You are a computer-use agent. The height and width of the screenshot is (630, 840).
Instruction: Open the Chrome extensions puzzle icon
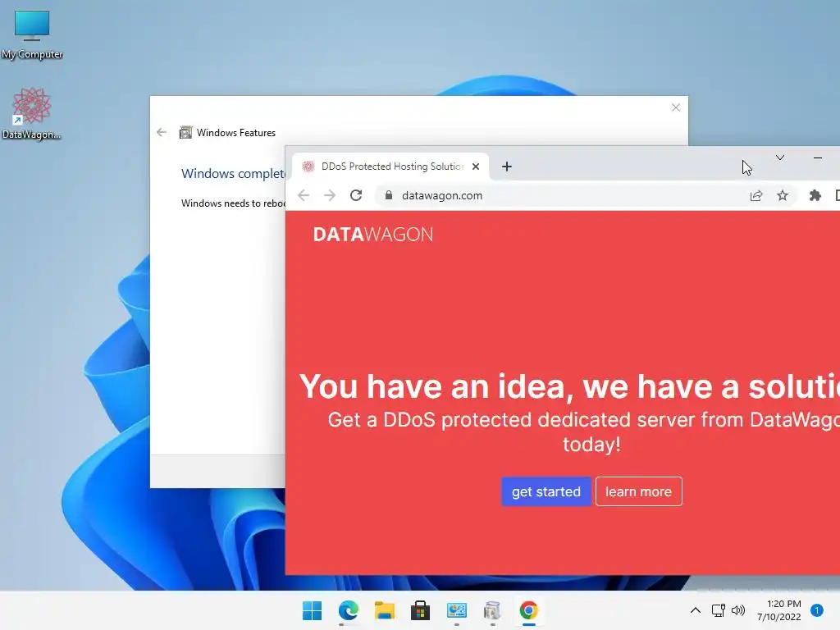pos(815,195)
